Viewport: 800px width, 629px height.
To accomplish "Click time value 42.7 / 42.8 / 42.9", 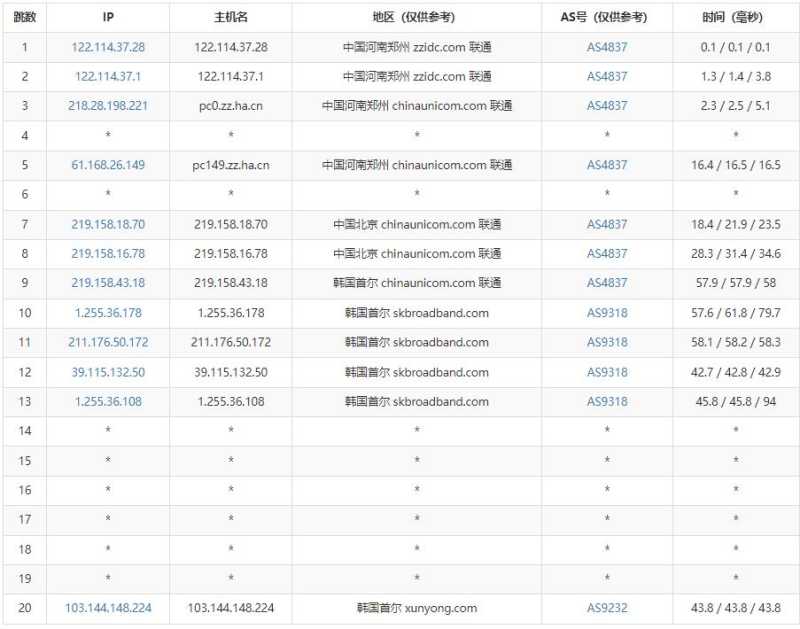I will click(x=736, y=372).
